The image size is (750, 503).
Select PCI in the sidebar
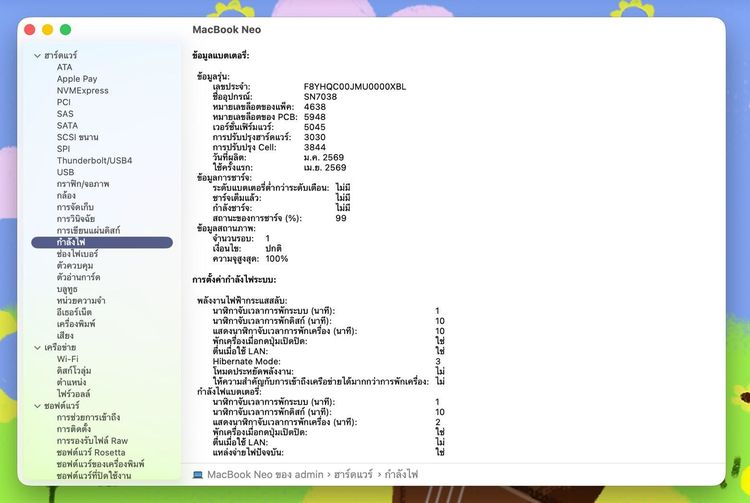(x=64, y=102)
